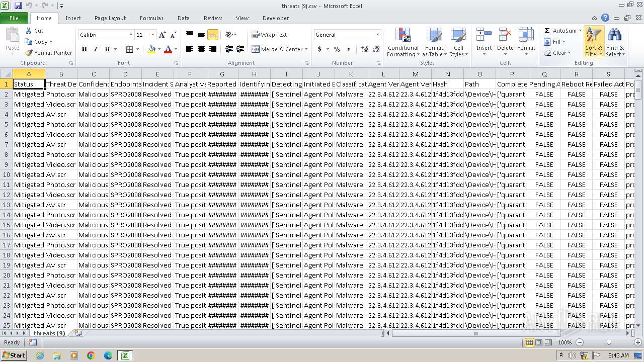Click Insert cells icon

[x=484, y=34]
